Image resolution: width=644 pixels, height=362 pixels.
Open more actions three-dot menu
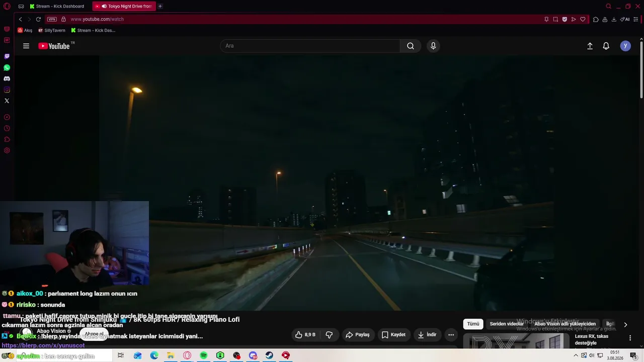pyautogui.click(x=451, y=334)
